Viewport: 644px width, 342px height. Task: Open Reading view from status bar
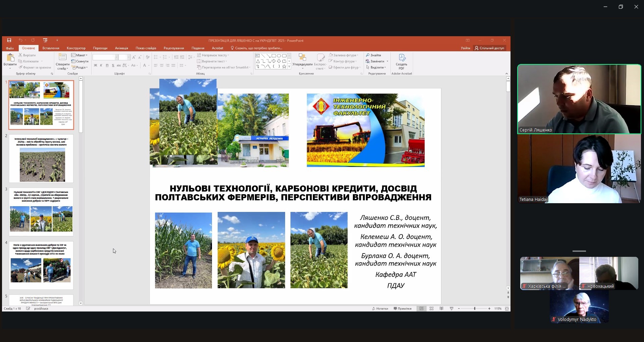point(441,308)
